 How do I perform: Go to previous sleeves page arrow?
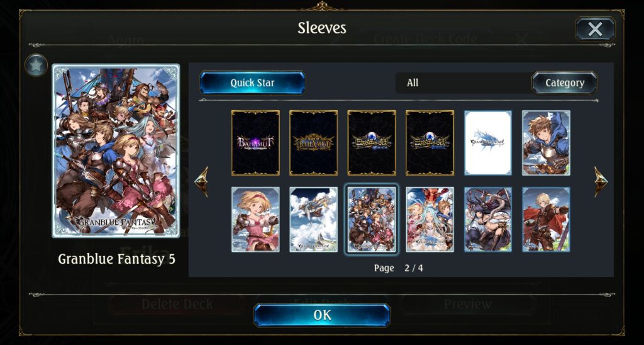[x=201, y=181]
